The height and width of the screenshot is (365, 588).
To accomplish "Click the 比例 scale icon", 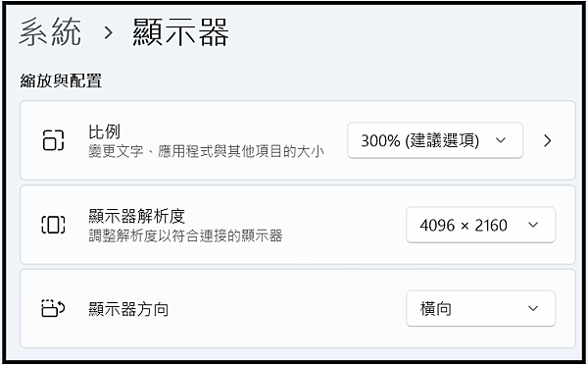I will 53,140.
